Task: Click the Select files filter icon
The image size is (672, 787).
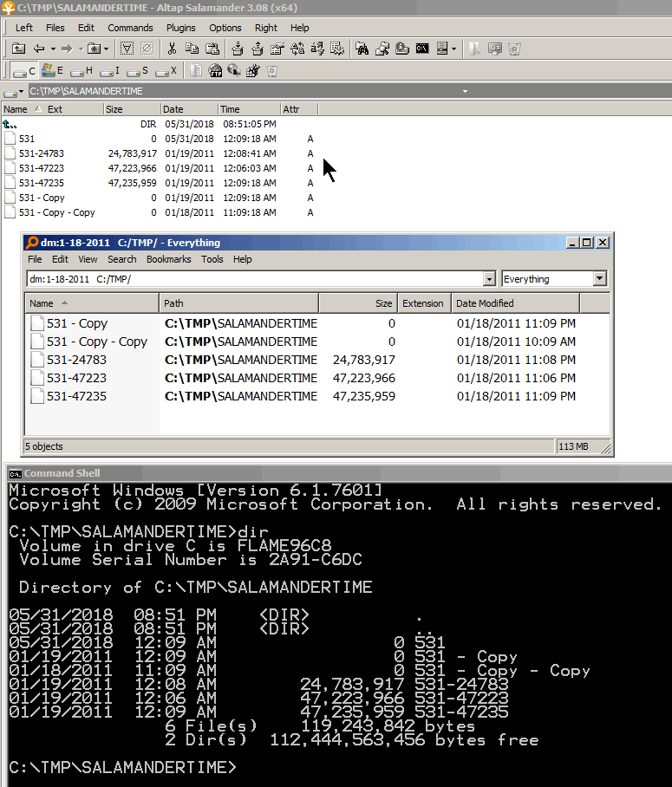Action: pos(127,49)
